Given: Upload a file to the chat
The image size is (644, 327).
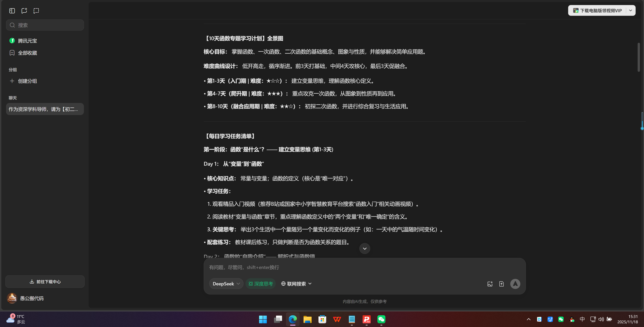Looking at the screenshot, I should pyautogui.click(x=502, y=284).
